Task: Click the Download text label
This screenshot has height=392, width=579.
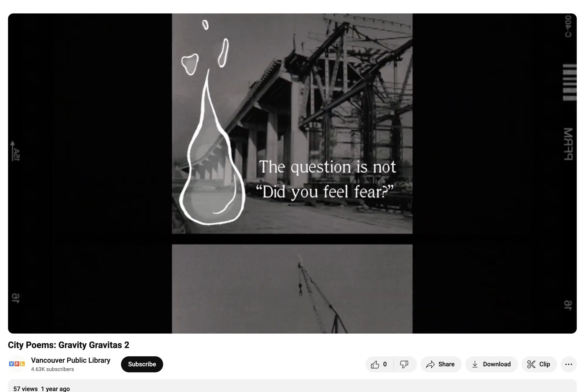Action: [497, 364]
